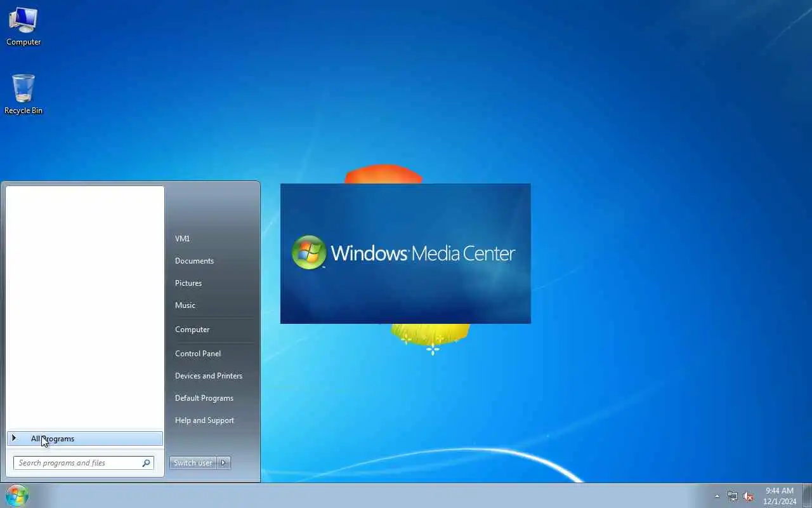Open Default Programs
This screenshot has height=508, width=812.
(204, 398)
